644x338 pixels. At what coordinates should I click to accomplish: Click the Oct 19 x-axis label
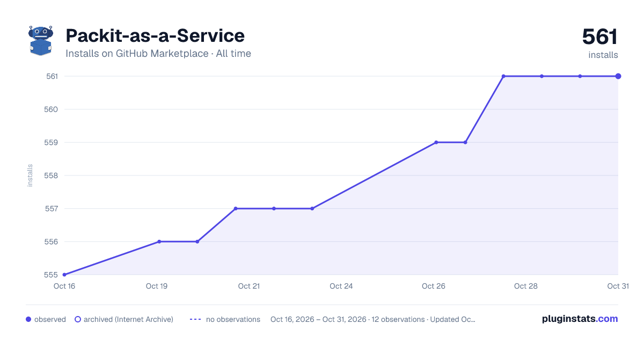click(157, 286)
